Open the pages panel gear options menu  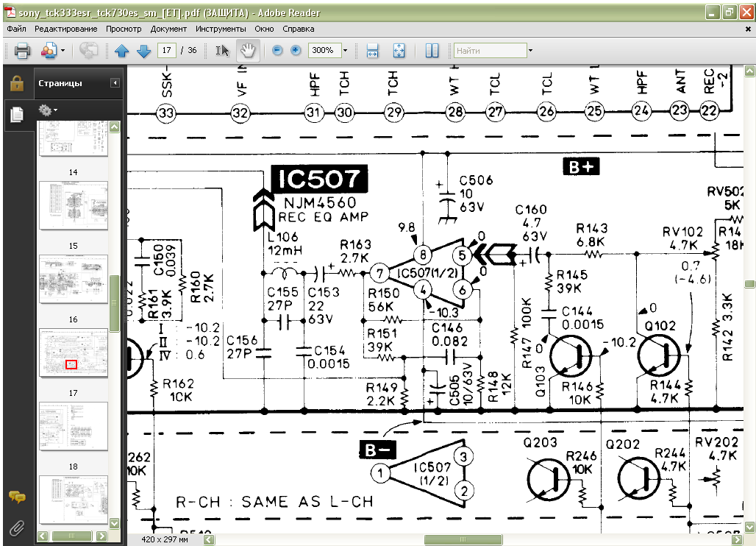(x=48, y=110)
